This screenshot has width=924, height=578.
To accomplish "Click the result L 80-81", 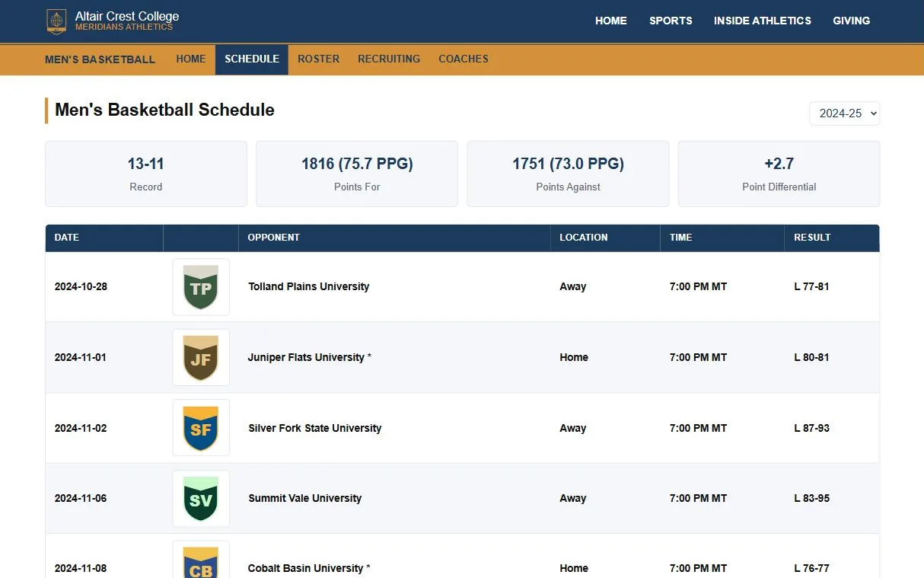I will [x=811, y=357].
